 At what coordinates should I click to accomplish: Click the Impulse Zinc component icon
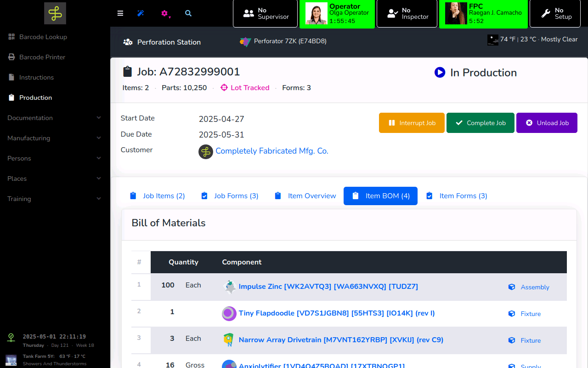229,287
